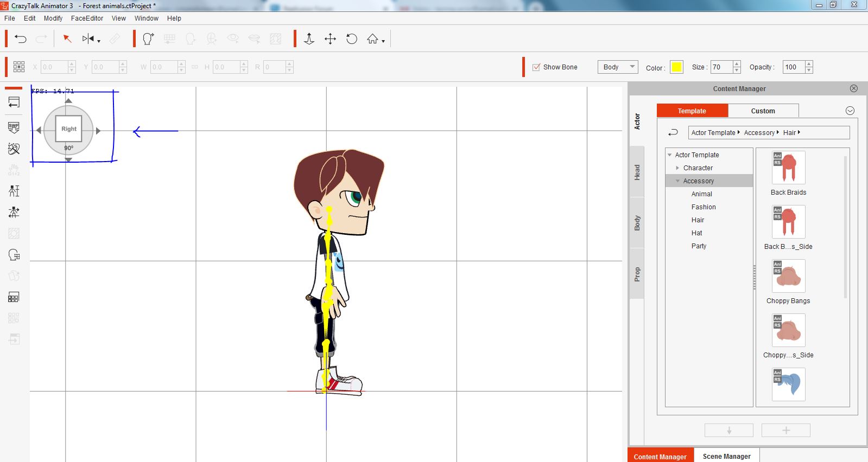
Task: Select Fashion in the Accessory tree
Action: coord(704,207)
